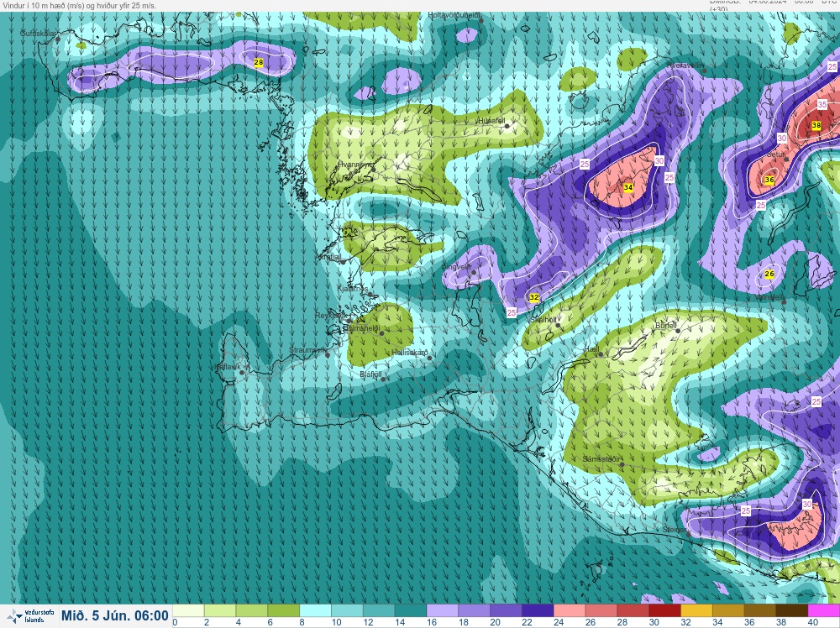Screen dimensions: 840x628
Task: Click the 30 contour label near Steinar
Action: pos(807,505)
